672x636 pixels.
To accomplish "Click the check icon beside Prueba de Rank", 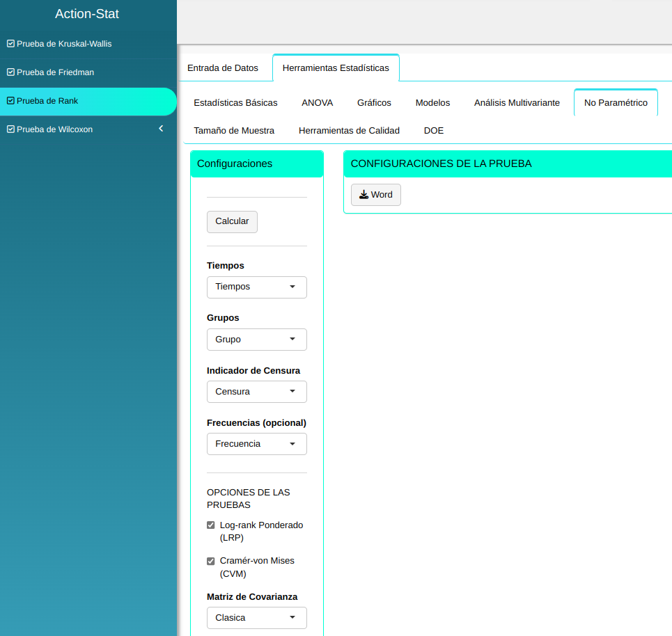I will (x=10, y=101).
